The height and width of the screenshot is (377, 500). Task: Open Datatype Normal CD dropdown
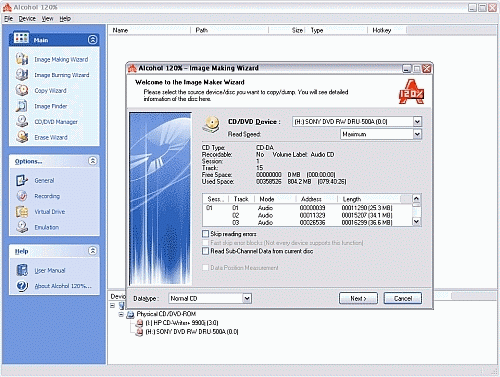pos(247,298)
